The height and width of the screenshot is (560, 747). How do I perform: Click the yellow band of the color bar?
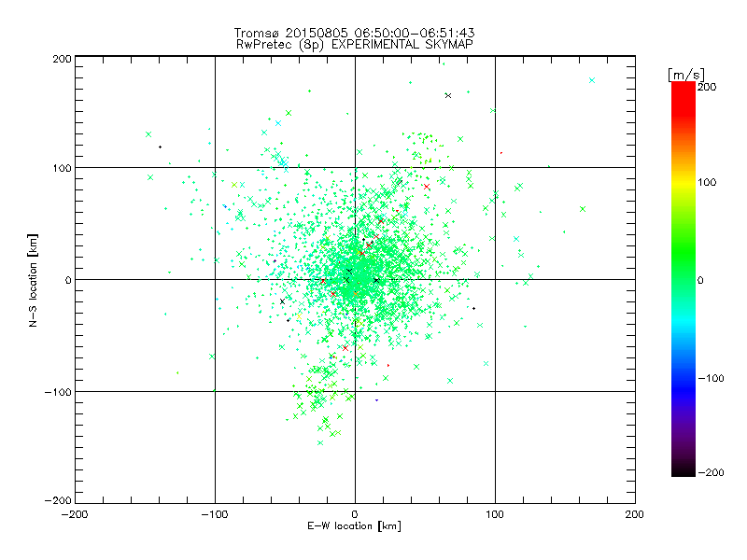click(x=684, y=183)
